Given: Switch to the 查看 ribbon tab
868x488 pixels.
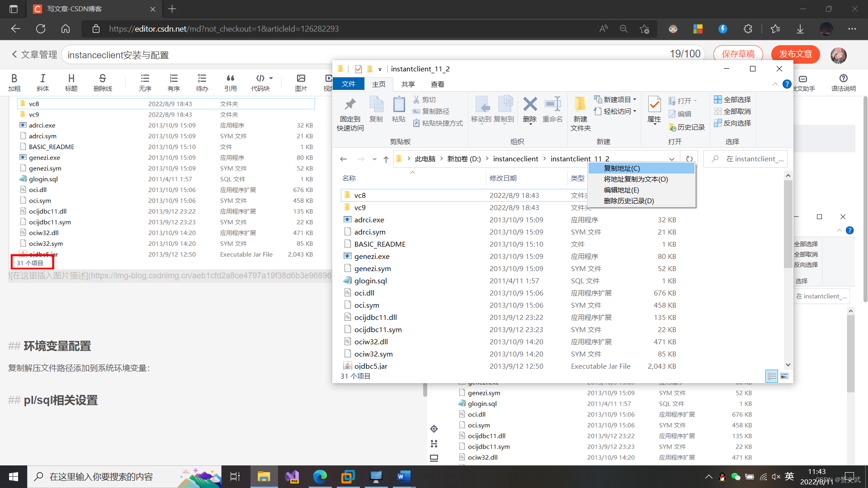Looking at the screenshot, I should click(438, 84).
